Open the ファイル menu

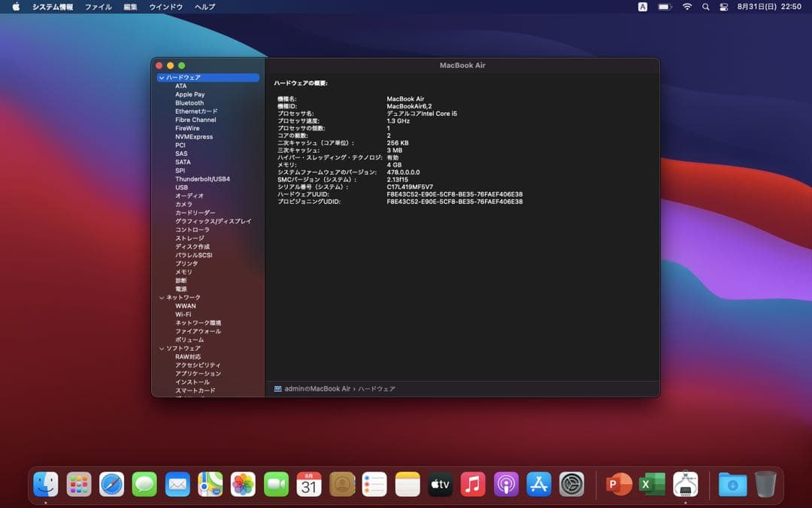tap(98, 7)
